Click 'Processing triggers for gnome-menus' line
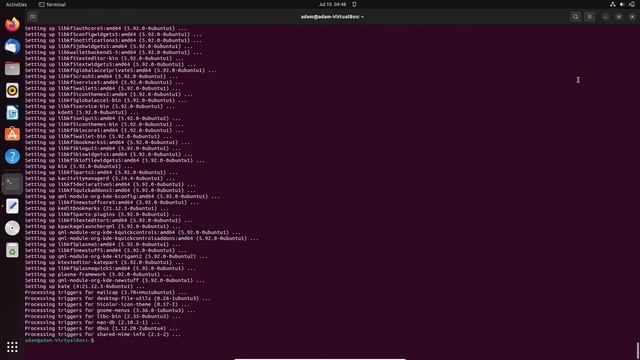640x360 pixels. pos(110,311)
